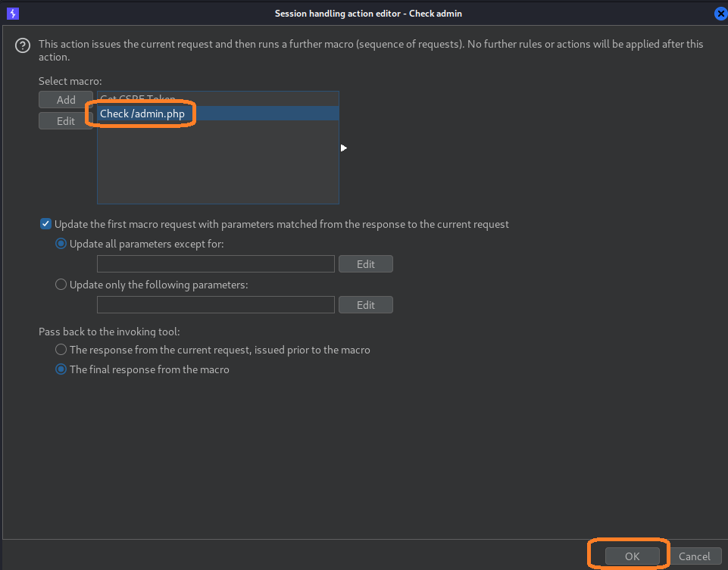Viewport: 728px width, 570px height.
Task: Click the help question mark icon
Action: point(22,45)
